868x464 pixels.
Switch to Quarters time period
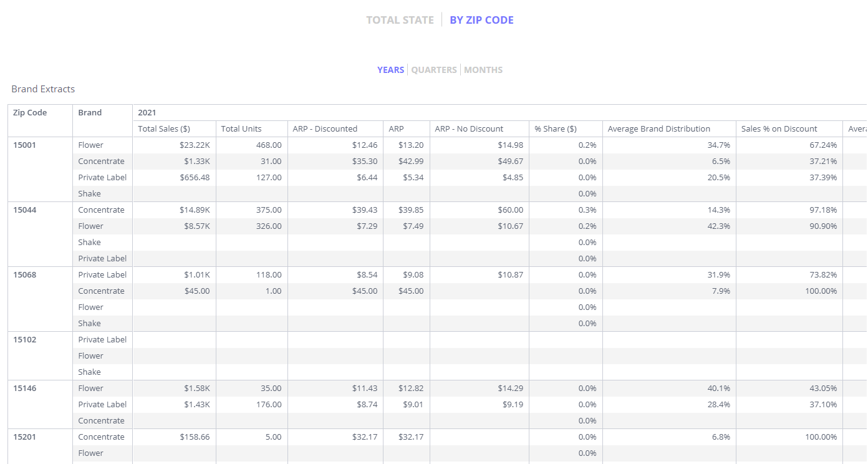pos(434,70)
